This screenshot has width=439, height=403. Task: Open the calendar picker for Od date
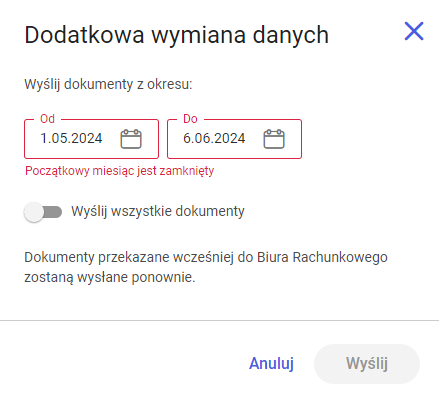pyautogui.click(x=131, y=139)
